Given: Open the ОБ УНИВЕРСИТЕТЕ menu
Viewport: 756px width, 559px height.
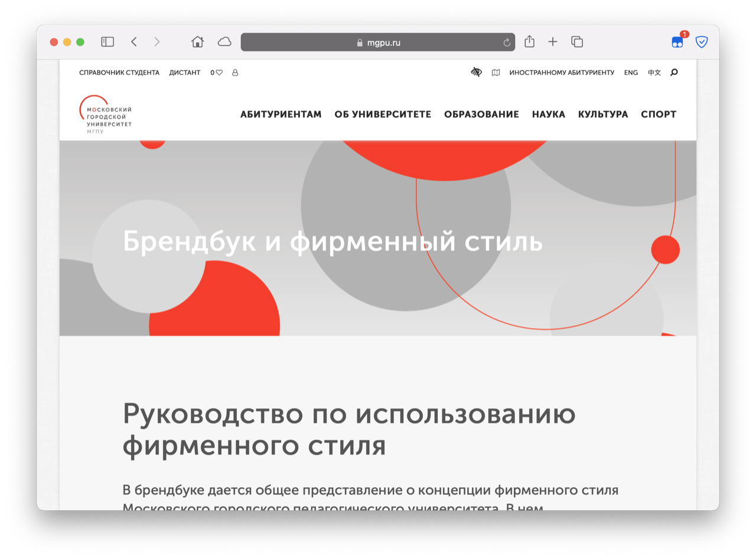Looking at the screenshot, I should [383, 115].
